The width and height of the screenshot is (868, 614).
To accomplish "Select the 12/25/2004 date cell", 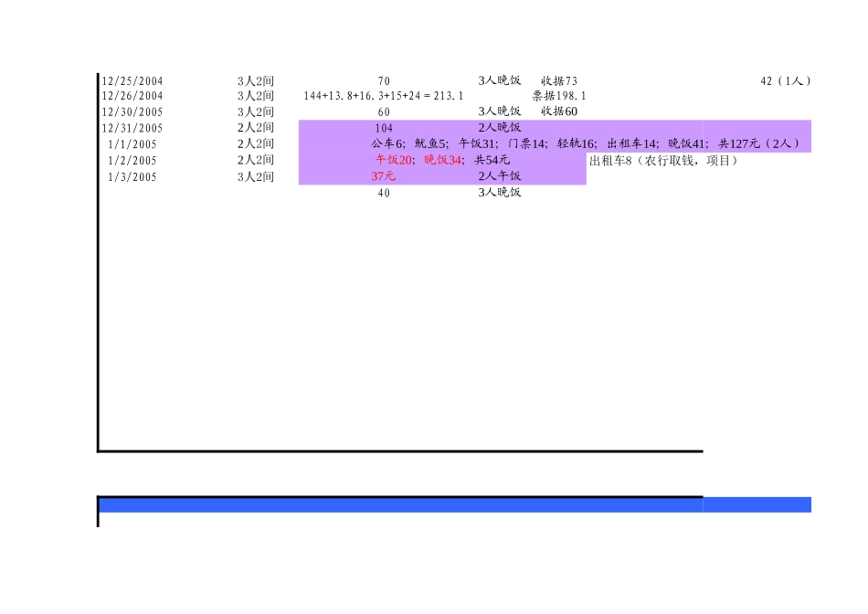I will [132, 81].
